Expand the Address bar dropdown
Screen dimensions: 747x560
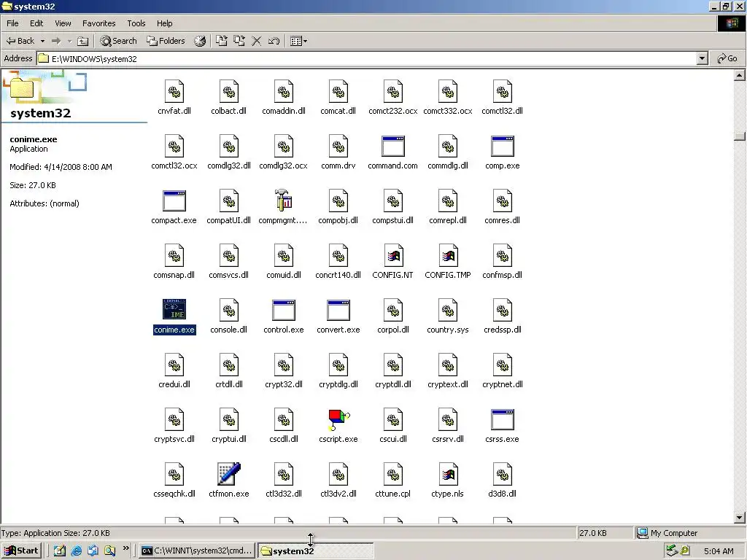[x=702, y=58]
